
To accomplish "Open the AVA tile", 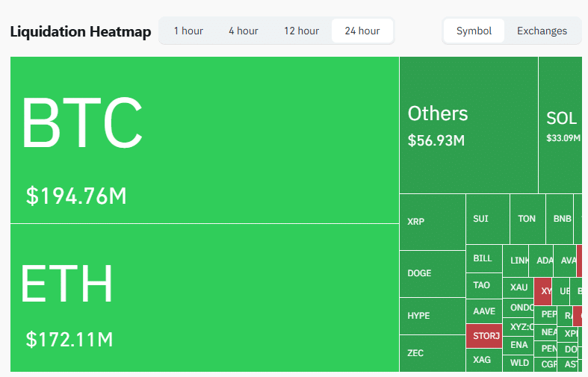I will tap(565, 261).
